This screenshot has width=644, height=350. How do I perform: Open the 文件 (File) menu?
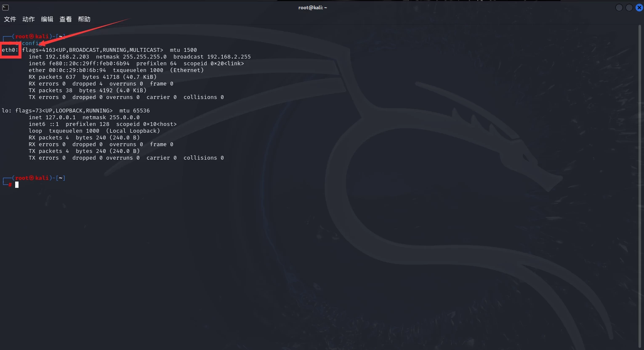pyautogui.click(x=10, y=19)
